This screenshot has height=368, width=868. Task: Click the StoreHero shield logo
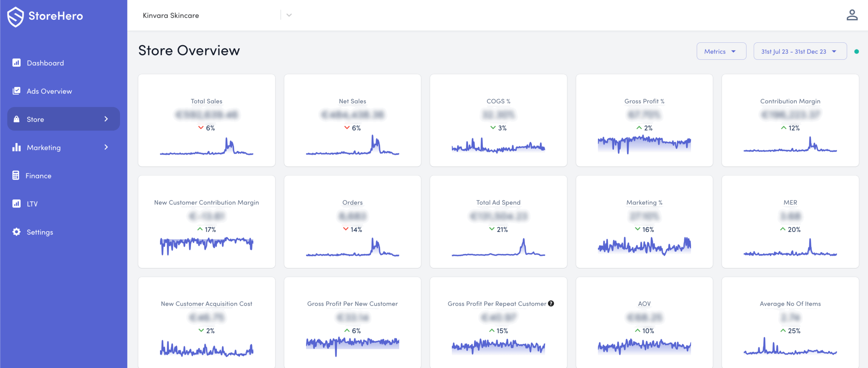pyautogui.click(x=16, y=16)
